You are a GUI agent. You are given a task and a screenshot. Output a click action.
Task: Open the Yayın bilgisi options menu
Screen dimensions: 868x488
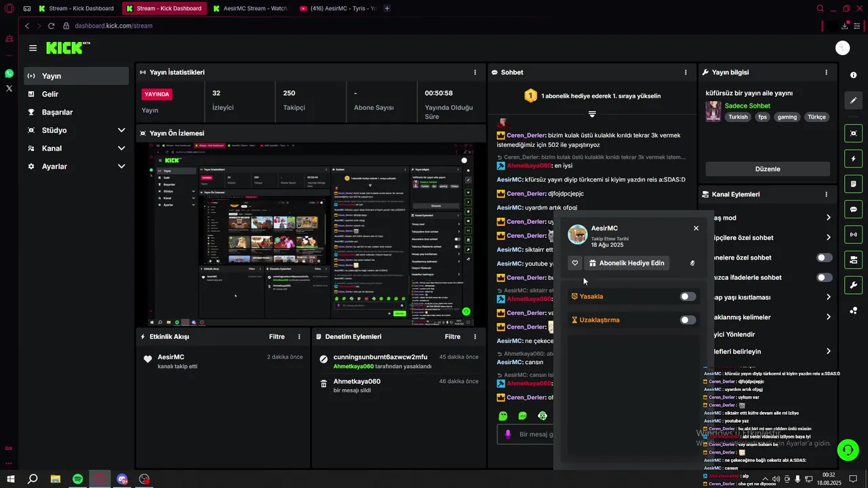pos(826,72)
